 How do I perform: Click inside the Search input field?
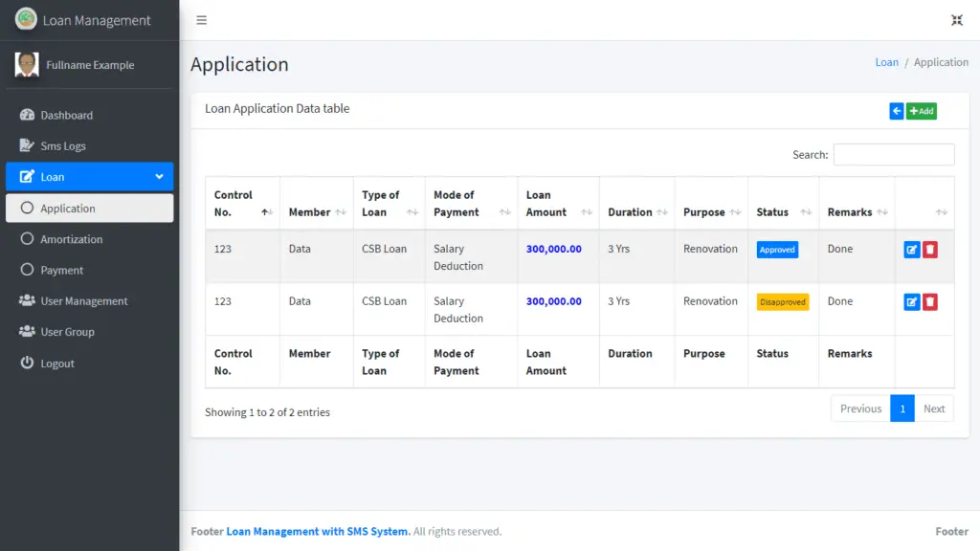[x=893, y=154]
